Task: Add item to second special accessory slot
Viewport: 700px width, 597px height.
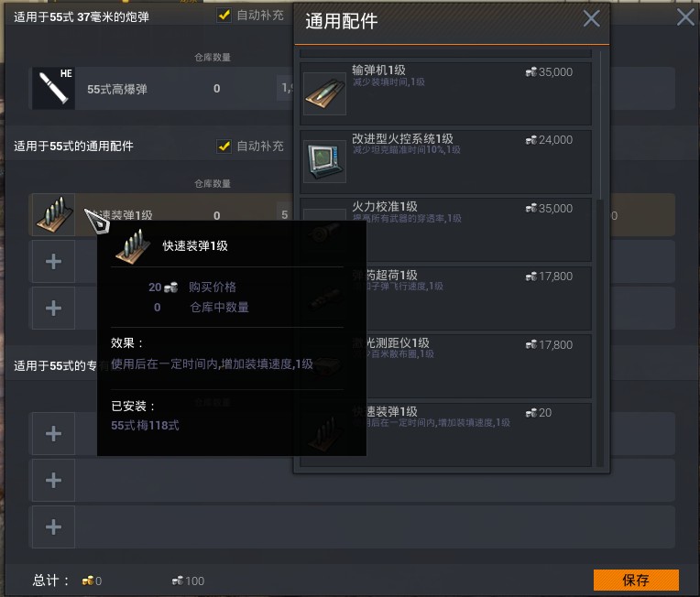Action: tap(53, 480)
